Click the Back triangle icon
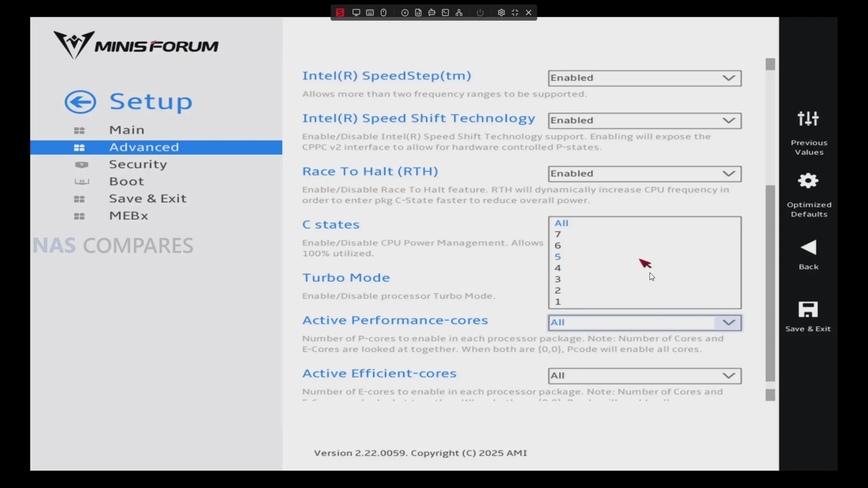This screenshot has width=868, height=488. tap(808, 248)
